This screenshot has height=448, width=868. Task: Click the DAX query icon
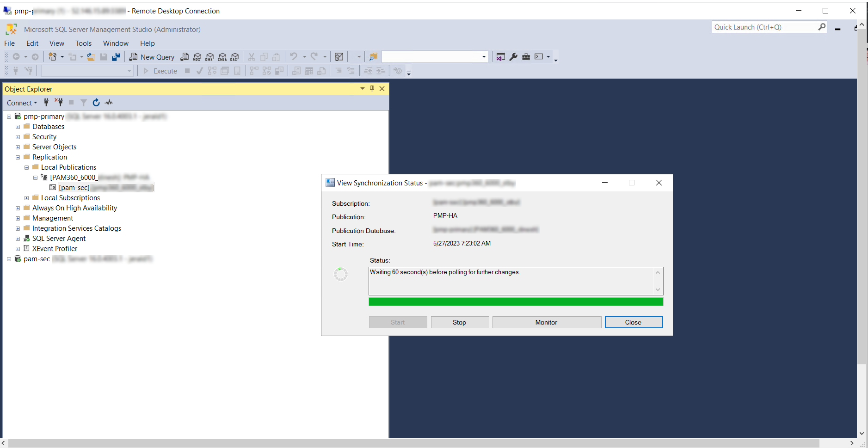[x=234, y=57]
